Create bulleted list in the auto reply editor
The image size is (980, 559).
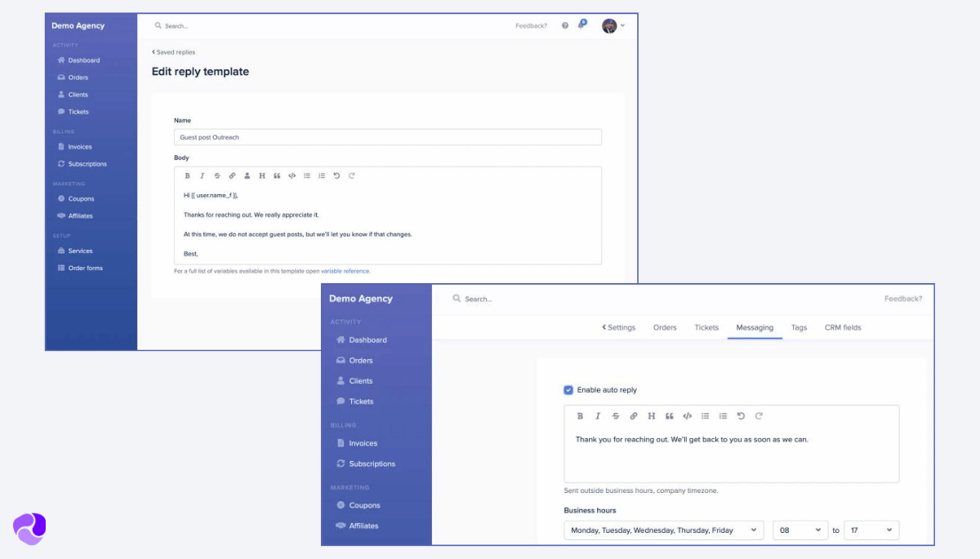705,416
